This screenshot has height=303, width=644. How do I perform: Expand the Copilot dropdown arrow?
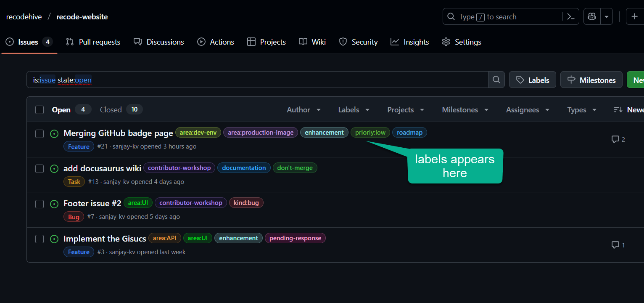point(607,17)
